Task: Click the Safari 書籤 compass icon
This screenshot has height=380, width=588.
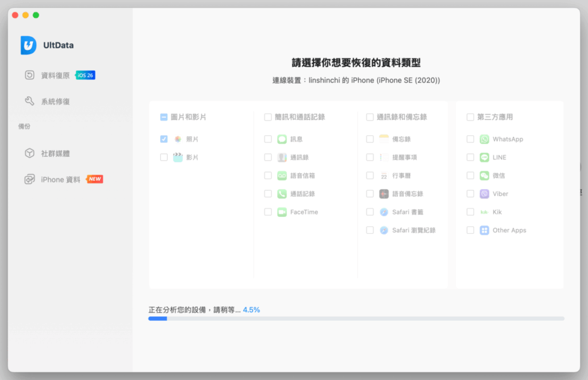Action: pos(384,212)
